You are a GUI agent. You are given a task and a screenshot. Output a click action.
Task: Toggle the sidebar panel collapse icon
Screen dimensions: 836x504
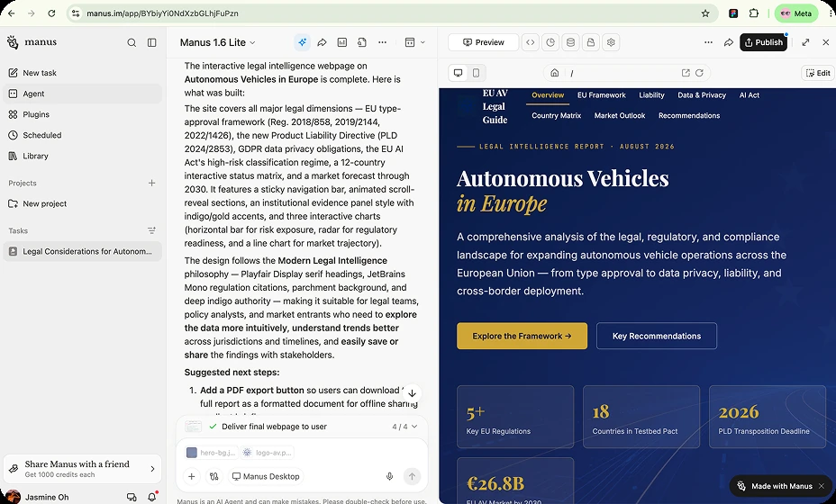pyautogui.click(x=152, y=42)
